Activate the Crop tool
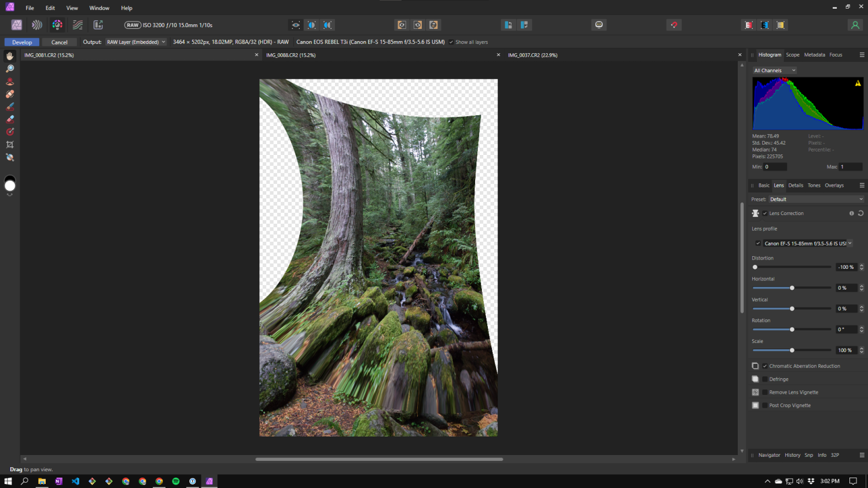 pyautogui.click(x=10, y=145)
